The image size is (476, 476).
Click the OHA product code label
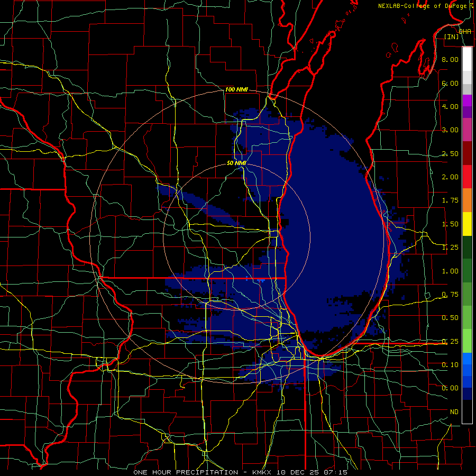pyautogui.click(x=465, y=31)
